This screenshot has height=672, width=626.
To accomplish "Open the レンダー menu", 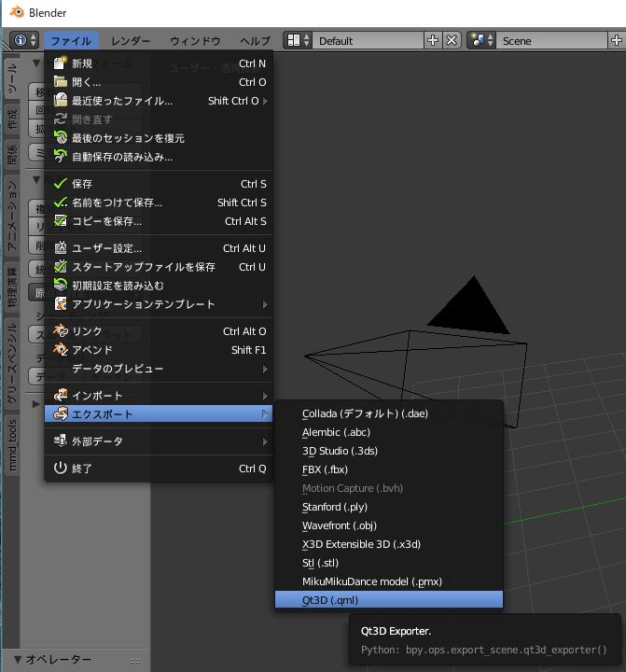I will [x=131, y=41].
